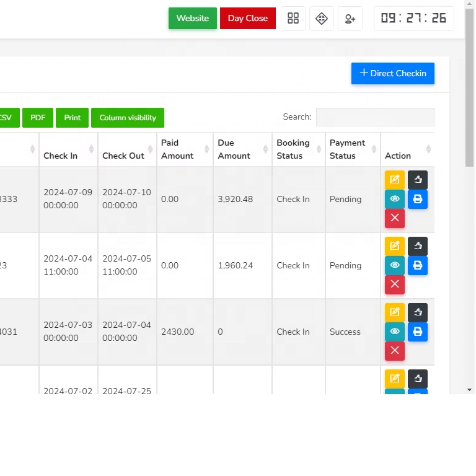The image size is (476, 476).
Task: Delete the booking with 2430.00 paid
Action: pyautogui.click(x=395, y=351)
